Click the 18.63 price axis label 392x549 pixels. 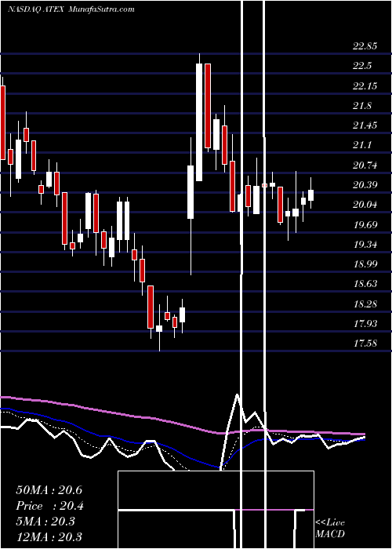pos(365,283)
